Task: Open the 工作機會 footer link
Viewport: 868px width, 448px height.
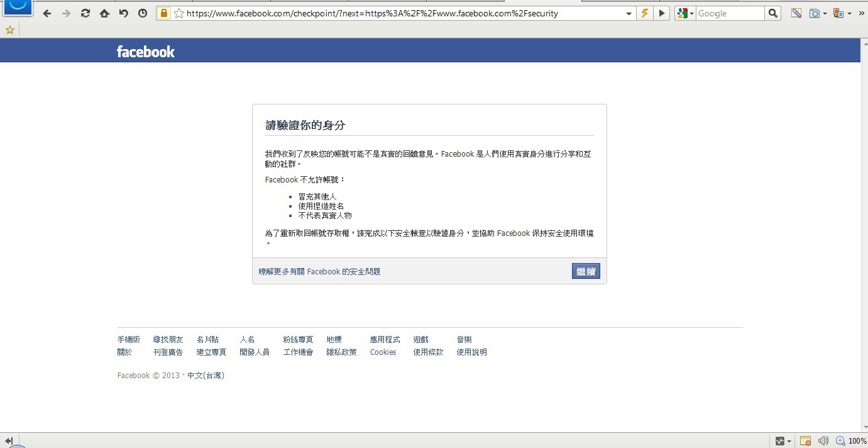Action: coord(298,352)
